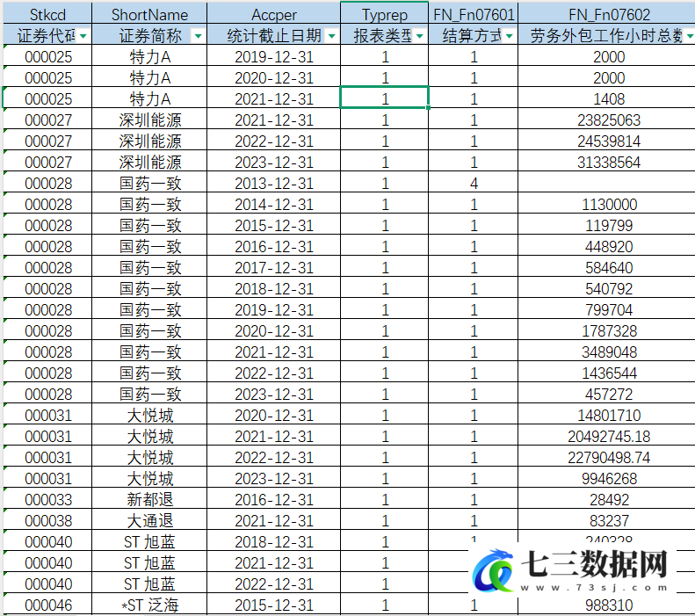
Task: Click ST 旭蓝 name cell in 2022-12-31 row
Action: coord(149,584)
